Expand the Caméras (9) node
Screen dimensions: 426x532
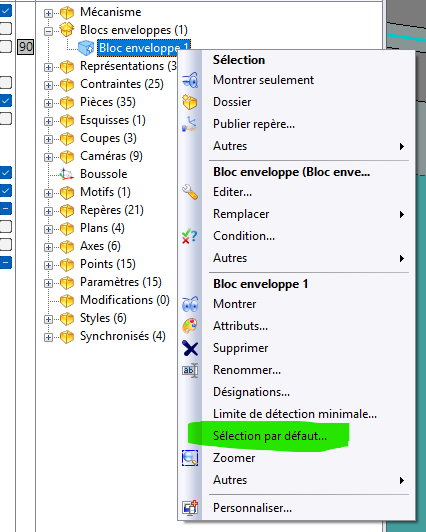(x=48, y=157)
